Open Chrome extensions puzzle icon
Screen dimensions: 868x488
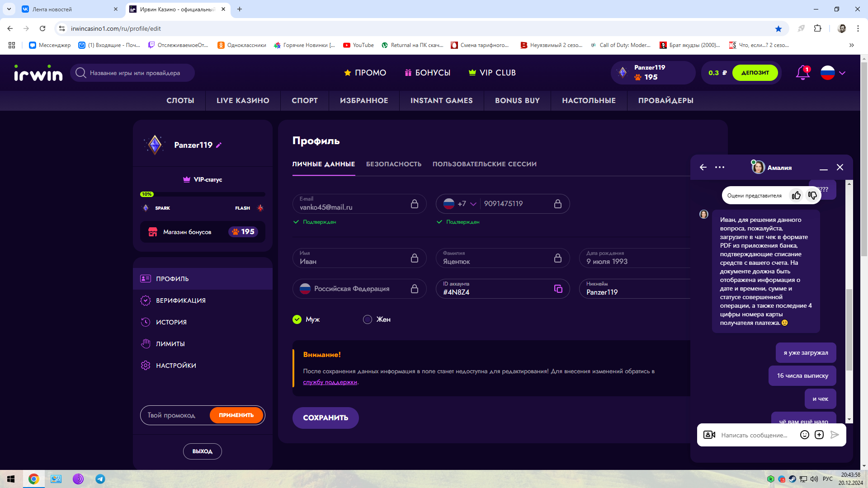tap(817, 28)
